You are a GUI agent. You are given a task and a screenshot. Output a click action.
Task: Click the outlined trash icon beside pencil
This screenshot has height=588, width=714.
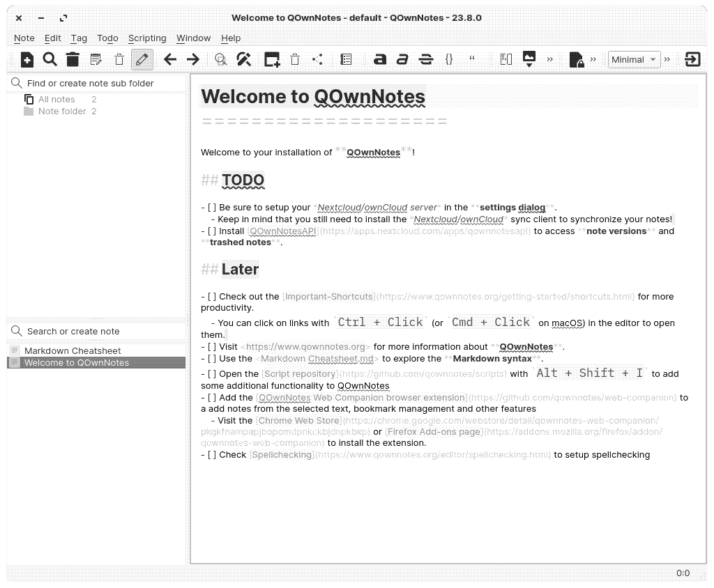pos(119,60)
